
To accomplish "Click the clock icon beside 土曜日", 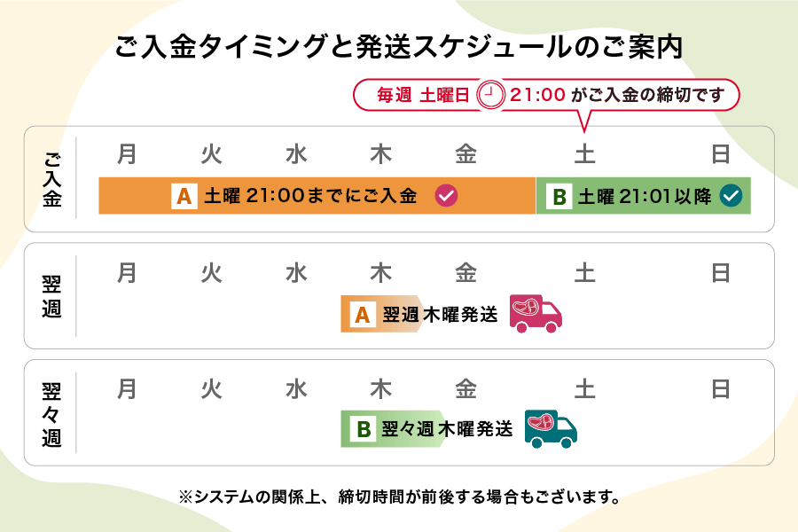I will coord(489,95).
